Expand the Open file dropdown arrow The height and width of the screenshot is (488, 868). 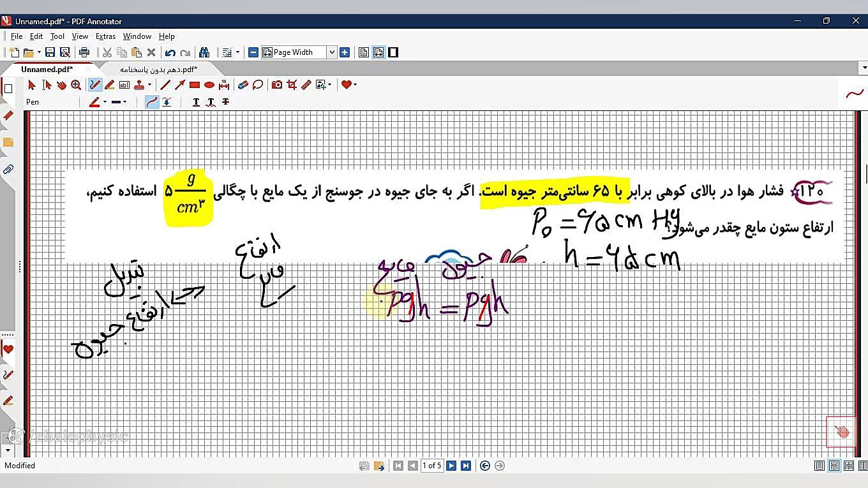39,52
